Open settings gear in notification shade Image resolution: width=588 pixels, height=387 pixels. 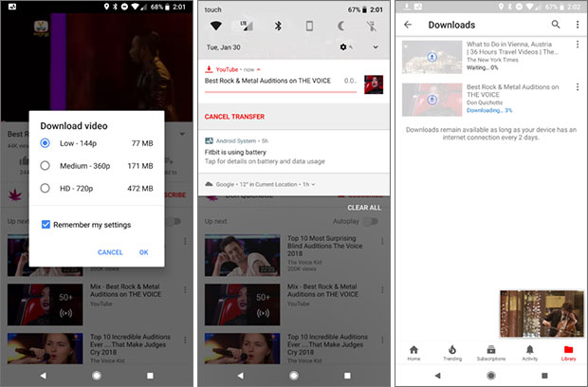(x=352, y=46)
